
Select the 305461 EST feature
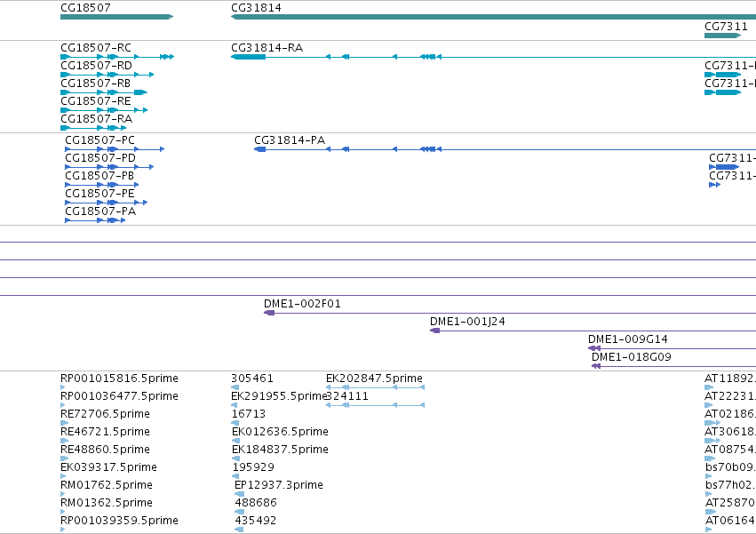[x=235, y=387]
